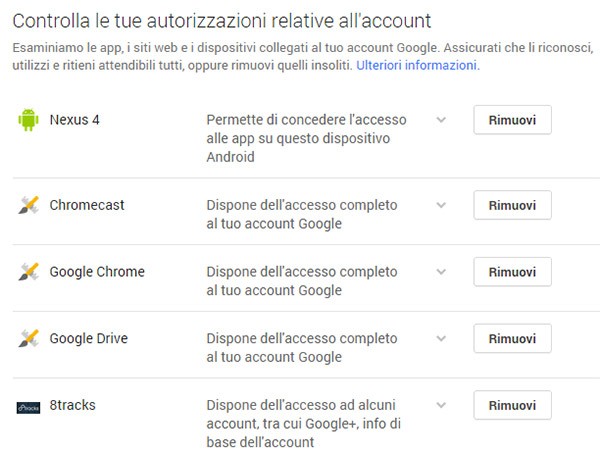Click the Google Chrome app icon
Image resolution: width=600 pixels, height=454 pixels.
pyautogui.click(x=29, y=272)
